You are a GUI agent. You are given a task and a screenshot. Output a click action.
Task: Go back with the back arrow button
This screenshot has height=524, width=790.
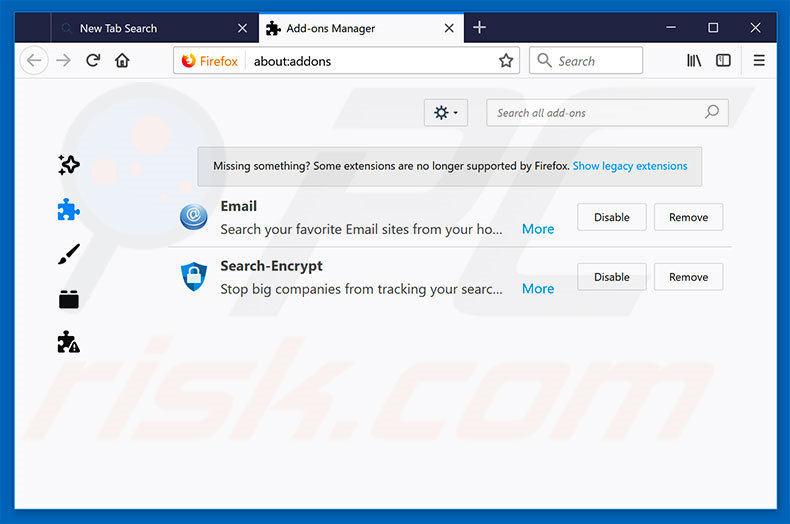34,60
